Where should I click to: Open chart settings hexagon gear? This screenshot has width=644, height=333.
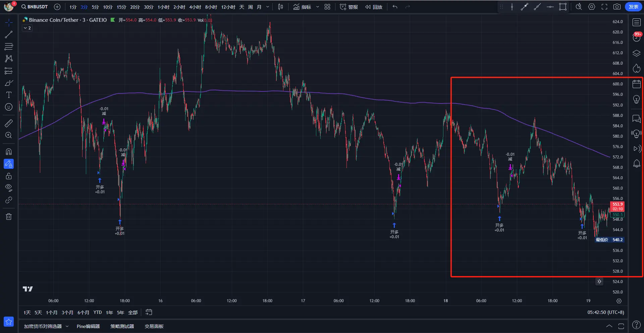click(x=592, y=7)
